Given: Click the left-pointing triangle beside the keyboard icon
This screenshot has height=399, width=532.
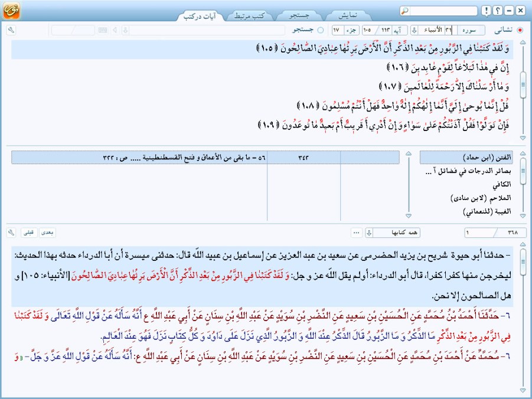Looking at the screenshot, I should point(115,30).
